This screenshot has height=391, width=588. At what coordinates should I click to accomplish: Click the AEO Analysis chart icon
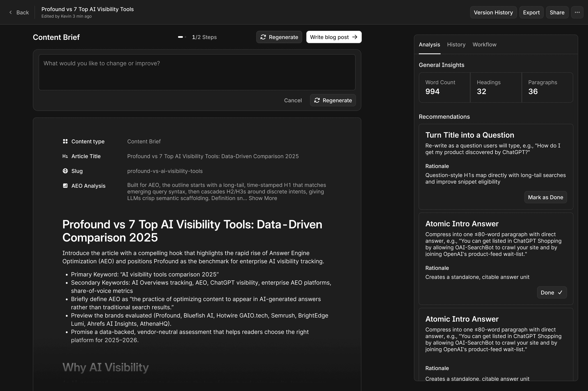pyautogui.click(x=65, y=186)
